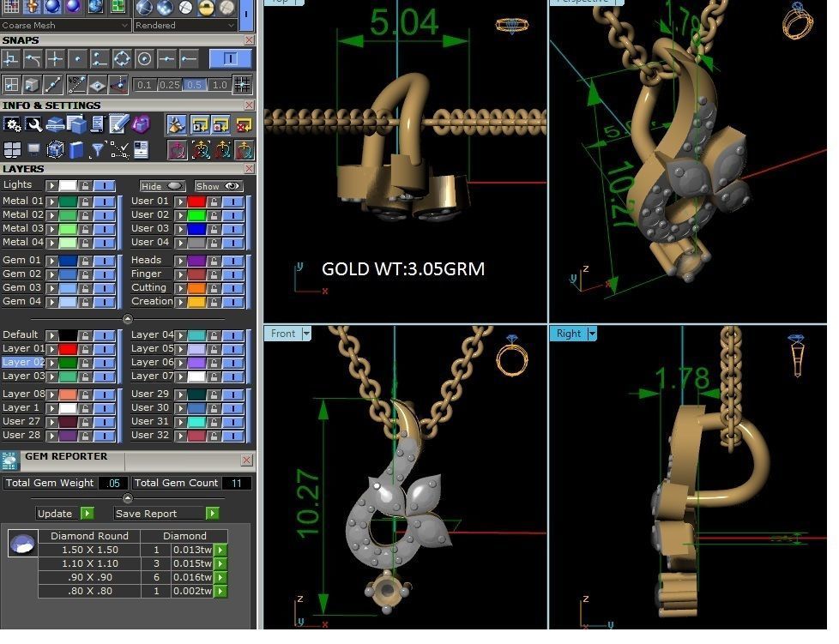Toggle the lock on the Cutting layer
The width and height of the screenshot is (839, 644).
[x=214, y=288]
